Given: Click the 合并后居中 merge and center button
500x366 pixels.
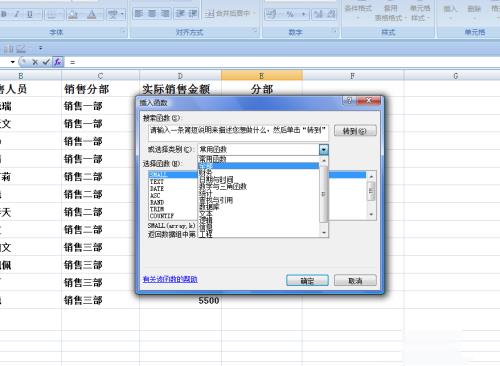Looking at the screenshot, I should tap(229, 14).
